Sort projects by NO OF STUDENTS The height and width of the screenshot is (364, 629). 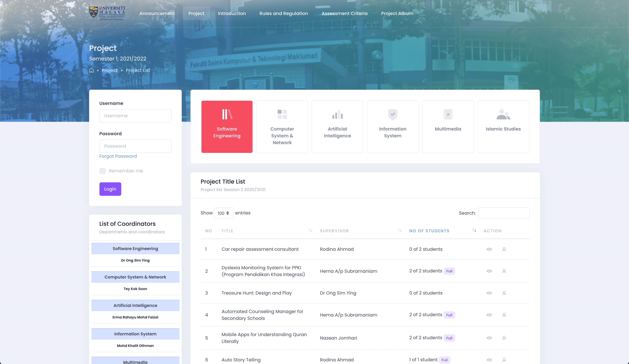474,231
